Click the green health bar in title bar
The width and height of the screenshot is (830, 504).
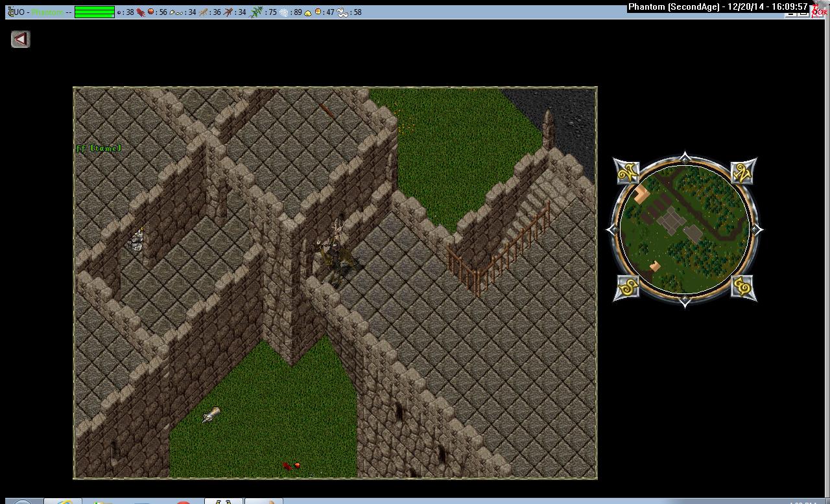(x=94, y=12)
